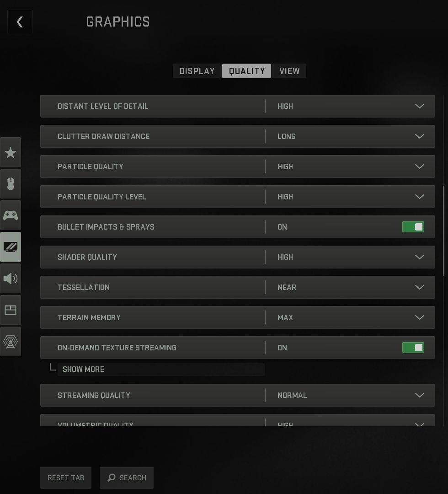
Task: Click the back arrow icon
Action: point(20,22)
